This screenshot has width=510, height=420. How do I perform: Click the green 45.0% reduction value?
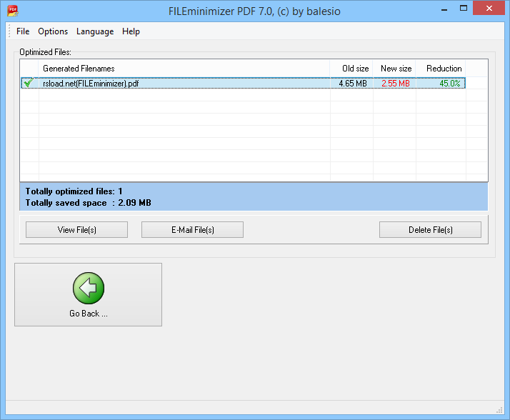(x=450, y=84)
